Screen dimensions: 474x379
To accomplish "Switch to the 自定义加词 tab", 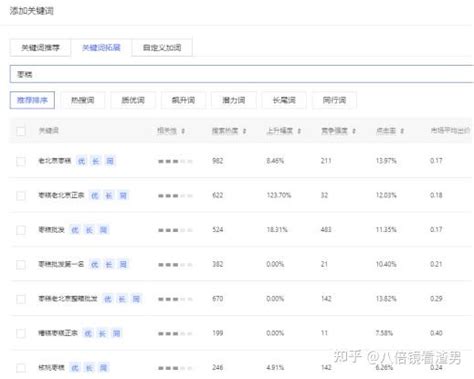I will 162,48.
